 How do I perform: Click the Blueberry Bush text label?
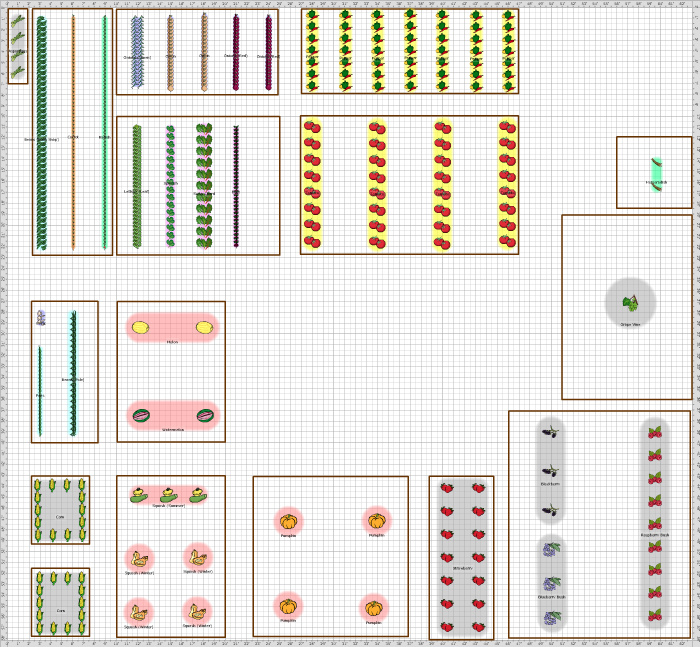552,597
